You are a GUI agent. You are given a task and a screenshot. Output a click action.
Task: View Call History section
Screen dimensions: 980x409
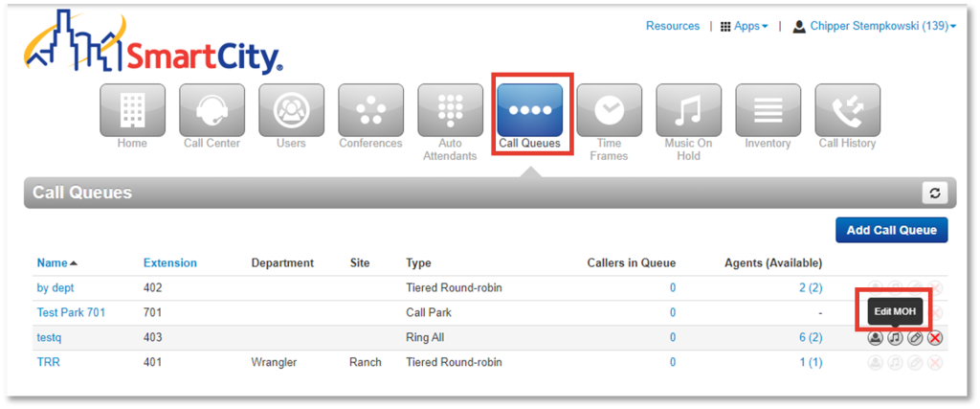(x=847, y=110)
